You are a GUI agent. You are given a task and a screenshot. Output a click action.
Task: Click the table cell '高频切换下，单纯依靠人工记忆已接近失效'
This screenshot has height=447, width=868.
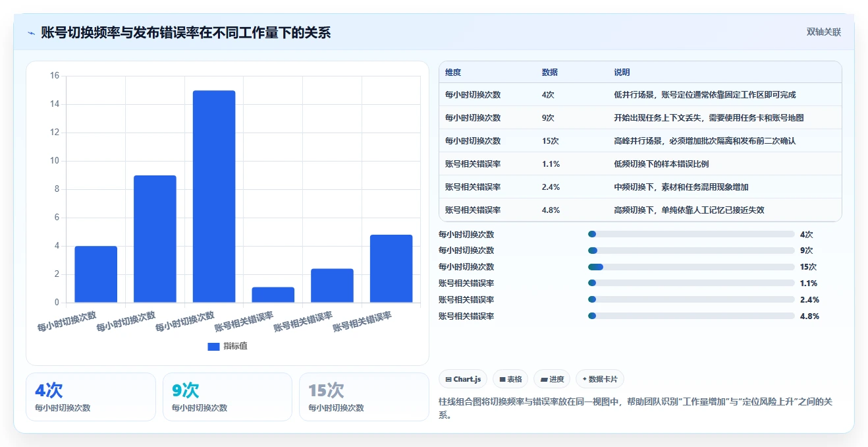pos(689,210)
